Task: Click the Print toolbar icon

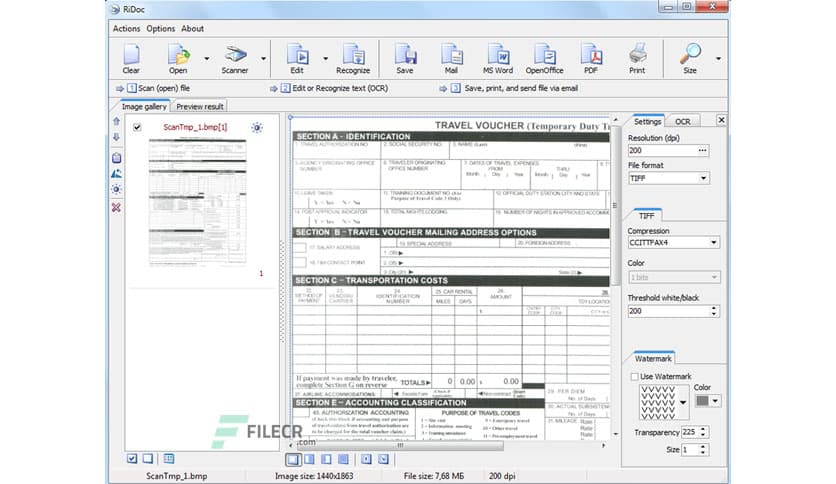Action: pos(637,58)
